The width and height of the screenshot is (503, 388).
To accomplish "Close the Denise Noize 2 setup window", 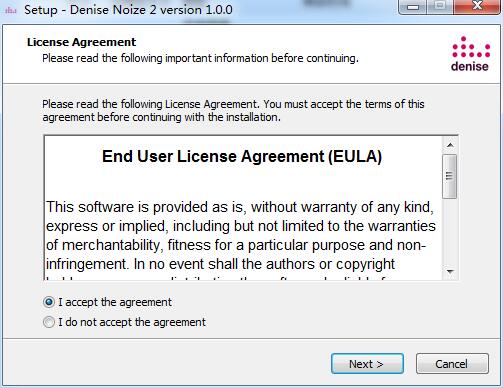I will [x=477, y=7].
